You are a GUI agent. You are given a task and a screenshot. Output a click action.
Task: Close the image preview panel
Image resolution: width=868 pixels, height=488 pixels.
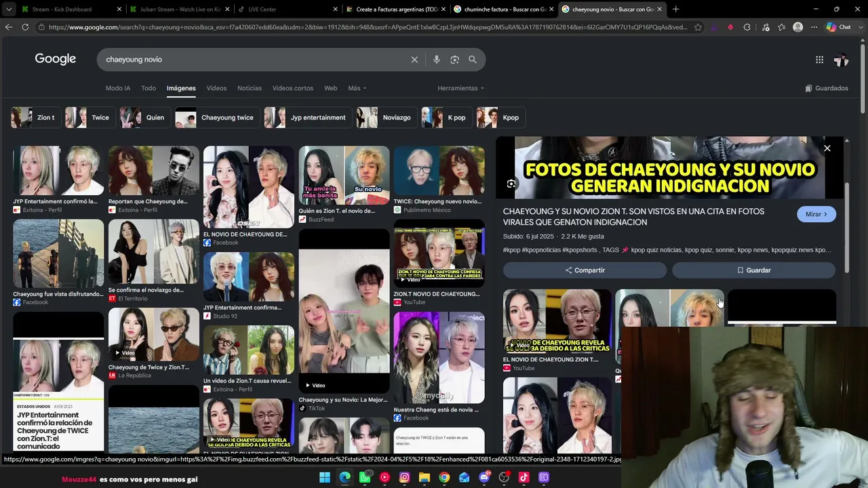[827, 148]
